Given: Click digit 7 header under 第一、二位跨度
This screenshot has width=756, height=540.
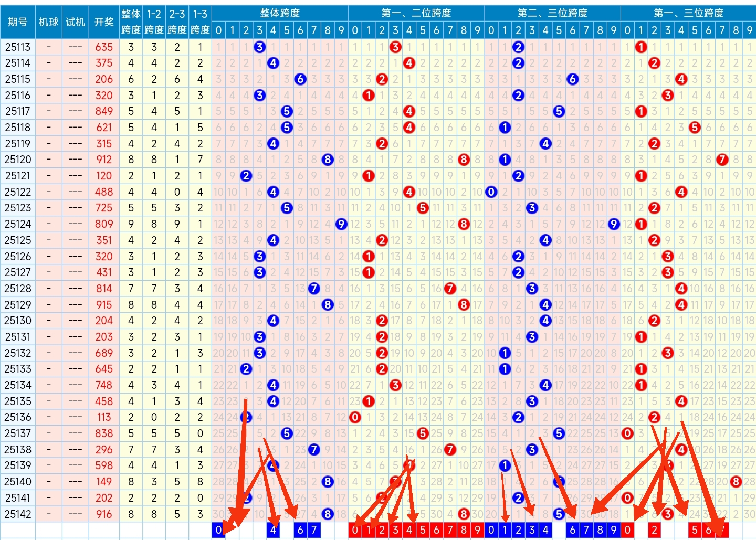Looking at the screenshot, I should click(450, 30).
